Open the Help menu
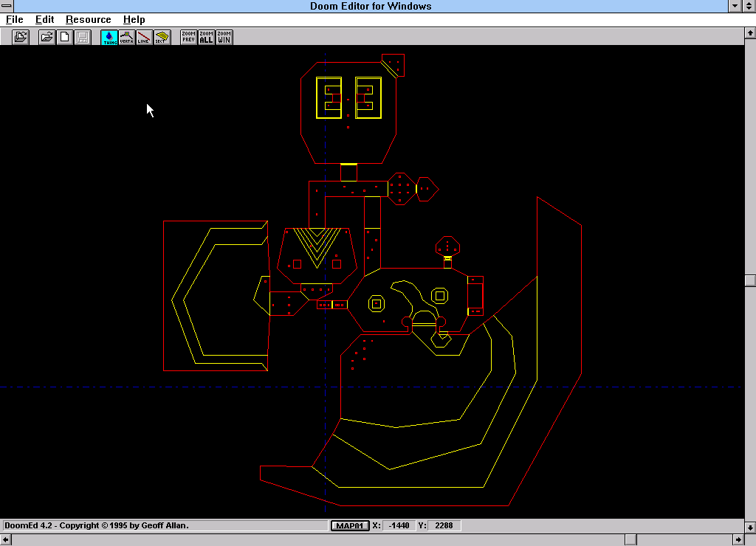756x546 pixels. pos(134,20)
